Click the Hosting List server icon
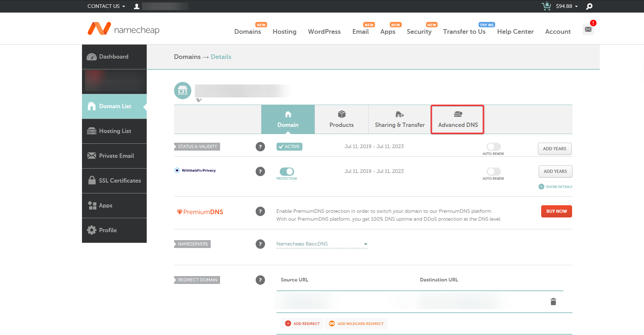 92,131
